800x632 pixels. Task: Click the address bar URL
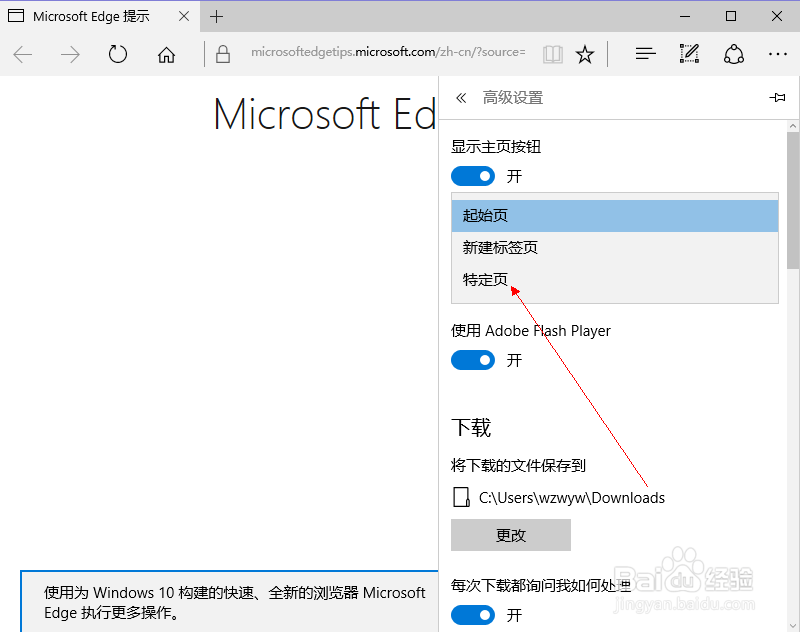point(388,52)
